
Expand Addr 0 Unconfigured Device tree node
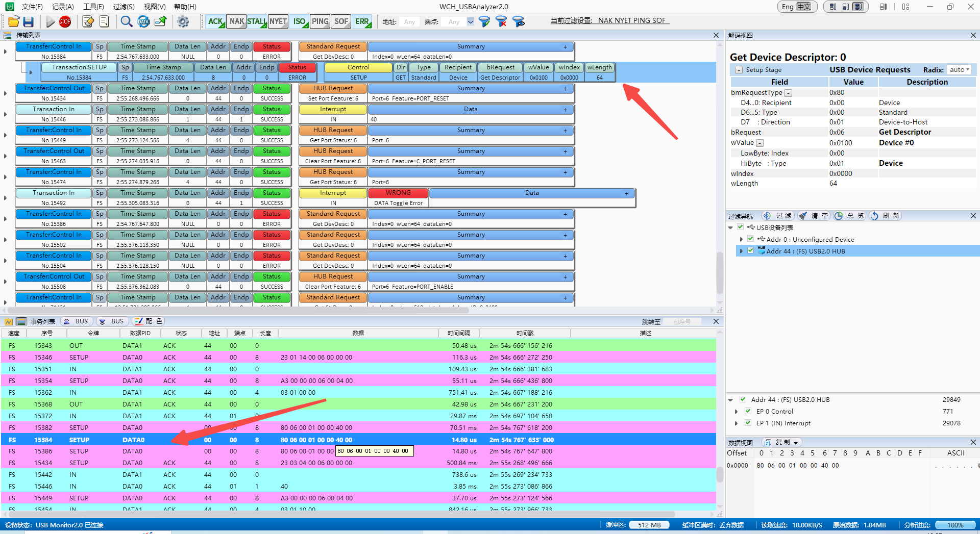[741, 239]
